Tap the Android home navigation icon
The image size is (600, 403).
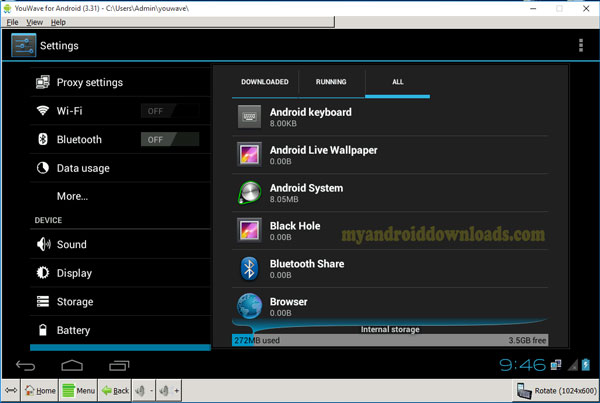pyautogui.click(x=72, y=365)
